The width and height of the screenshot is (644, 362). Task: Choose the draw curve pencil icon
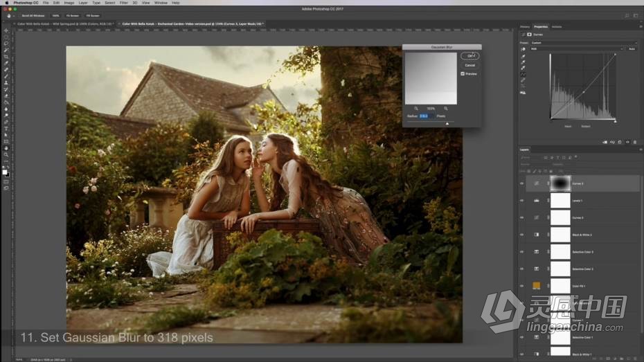523,80
